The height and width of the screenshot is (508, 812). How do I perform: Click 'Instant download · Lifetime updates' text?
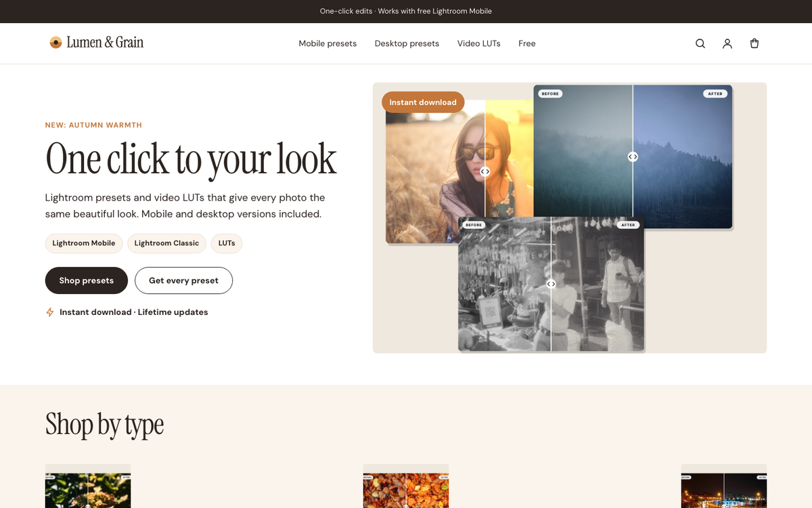coord(134,312)
